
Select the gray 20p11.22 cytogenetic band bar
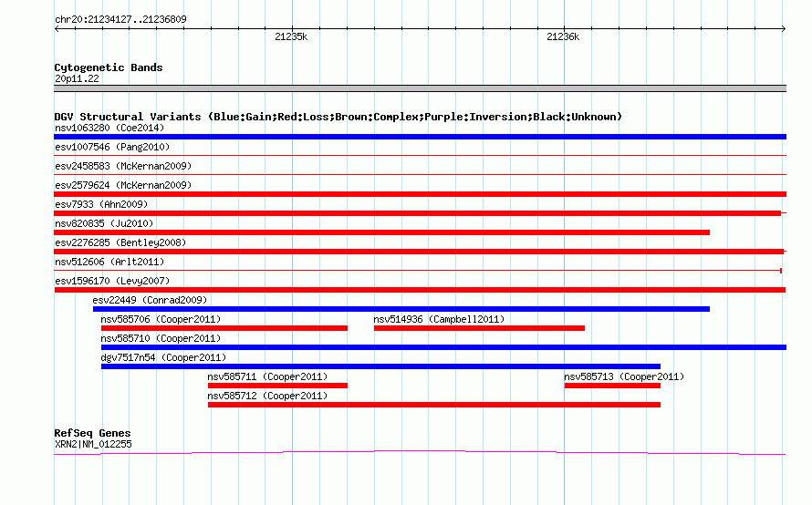click(420, 88)
